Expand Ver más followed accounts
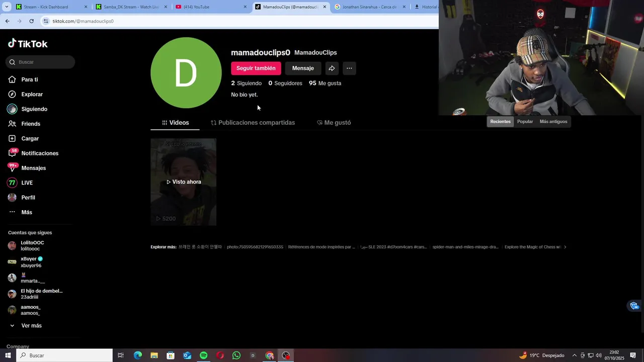 (x=26, y=326)
